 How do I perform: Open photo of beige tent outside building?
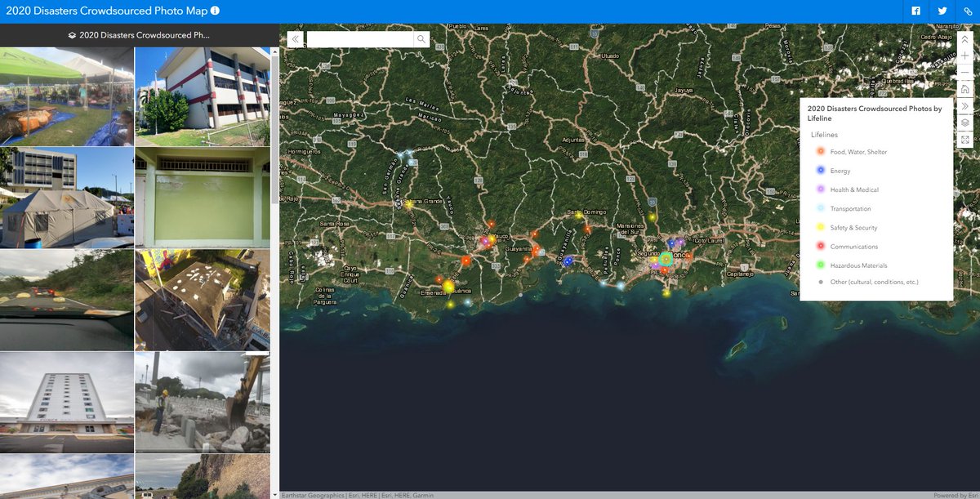click(x=67, y=198)
